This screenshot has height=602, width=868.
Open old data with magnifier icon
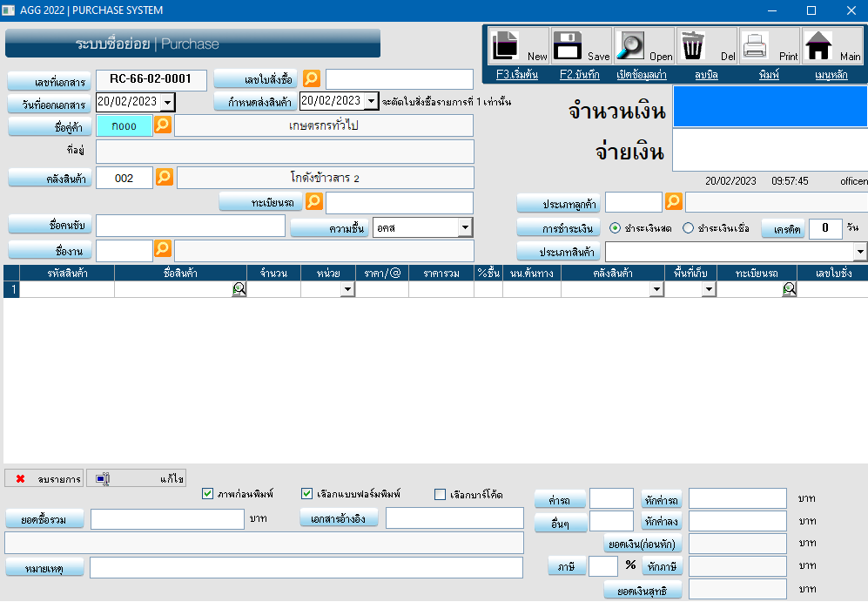point(643,45)
